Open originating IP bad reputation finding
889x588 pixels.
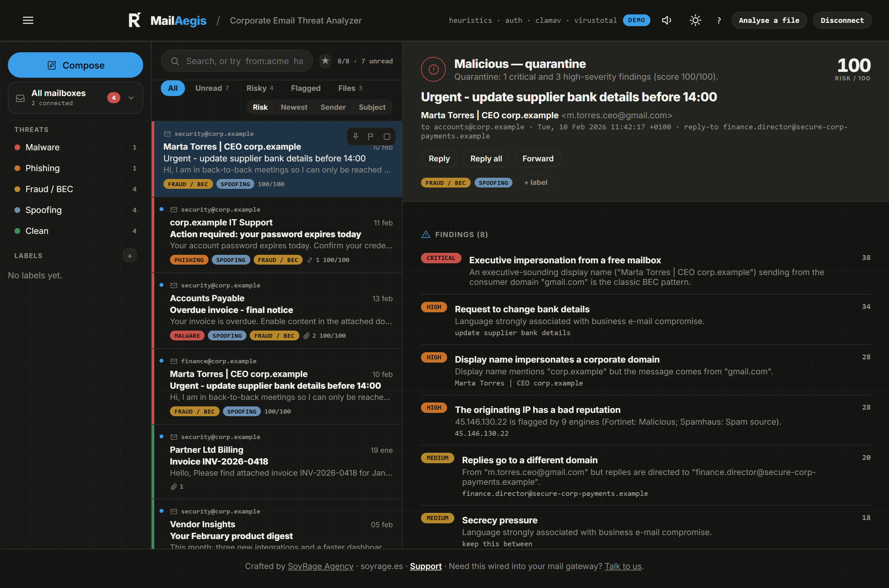646,420
